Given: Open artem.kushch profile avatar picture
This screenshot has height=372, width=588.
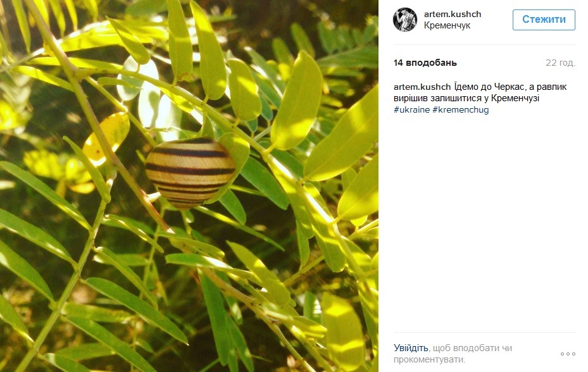Looking at the screenshot, I should point(404,20).
